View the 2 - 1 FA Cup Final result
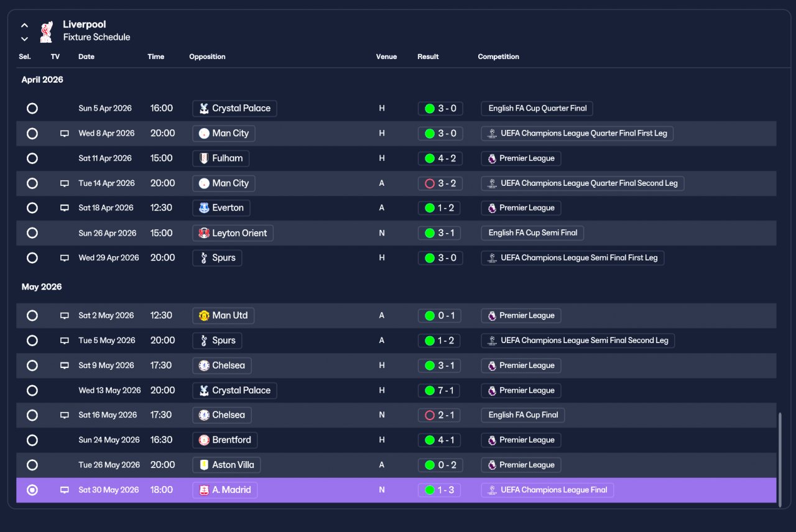Image resolution: width=796 pixels, height=532 pixels. (439, 415)
